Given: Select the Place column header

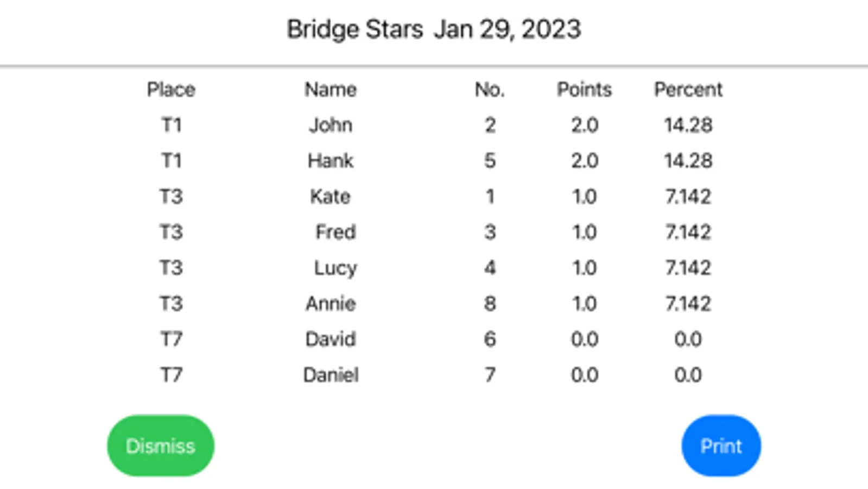Looking at the screenshot, I should point(171,90).
